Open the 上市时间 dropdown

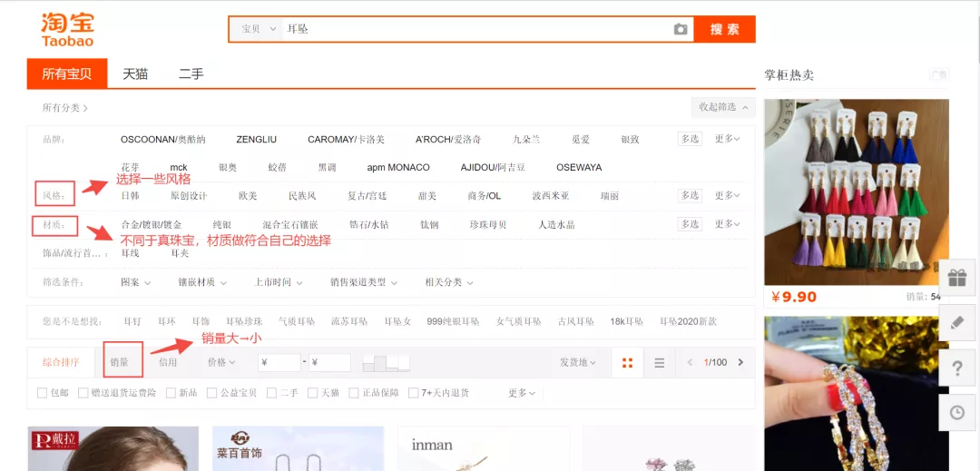pos(279,282)
